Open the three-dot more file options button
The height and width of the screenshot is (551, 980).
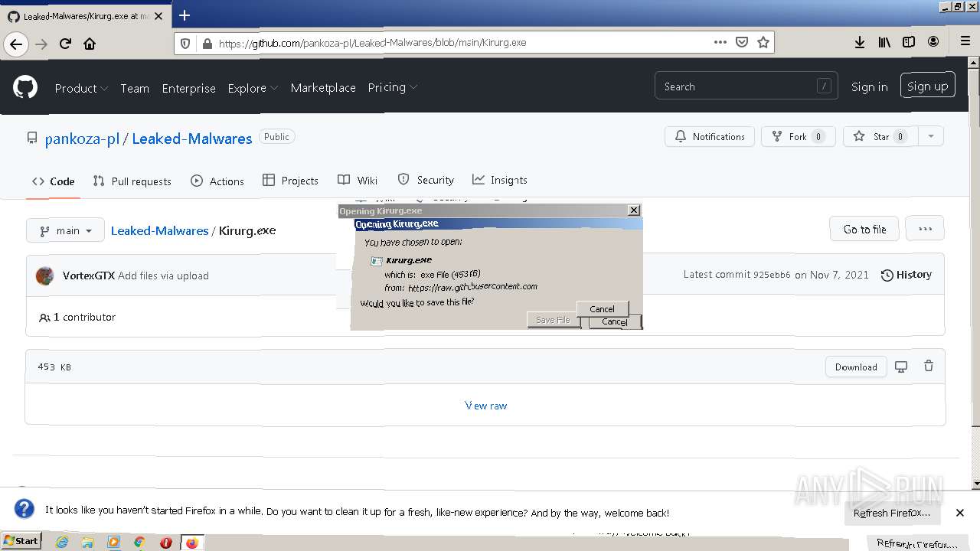[x=925, y=229]
